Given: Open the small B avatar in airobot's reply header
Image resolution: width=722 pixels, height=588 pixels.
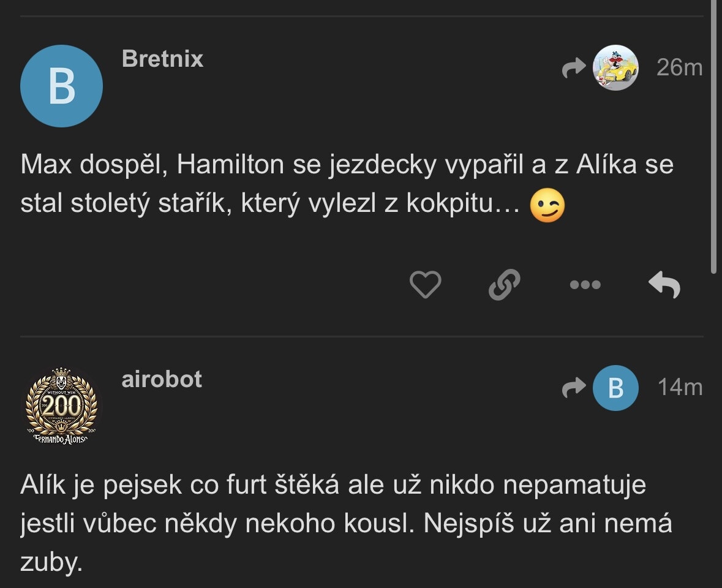Looking at the screenshot, I should (x=615, y=388).
